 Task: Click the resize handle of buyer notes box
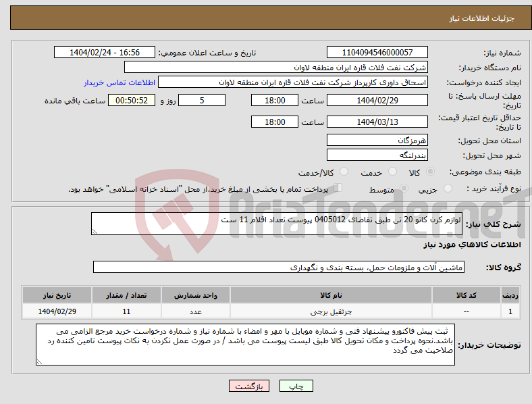39,362
